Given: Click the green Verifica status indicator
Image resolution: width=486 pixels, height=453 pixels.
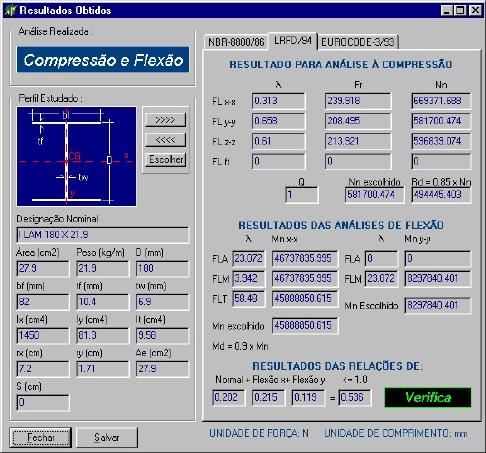Looking at the screenshot, I should [428, 397].
